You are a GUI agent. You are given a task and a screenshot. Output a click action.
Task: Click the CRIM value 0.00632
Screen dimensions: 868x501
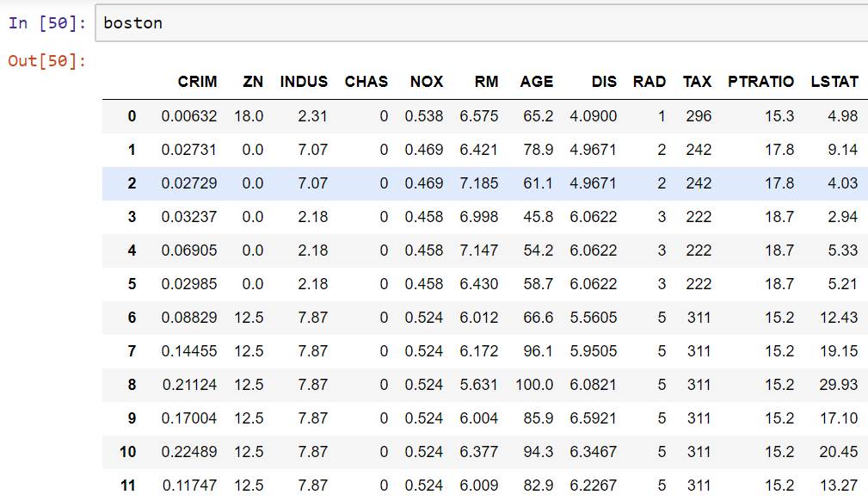pyautogui.click(x=189, y=116)
